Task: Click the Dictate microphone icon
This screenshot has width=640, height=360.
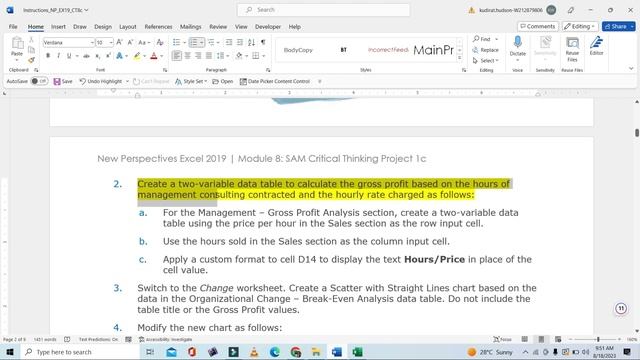Action: point(518,42)
